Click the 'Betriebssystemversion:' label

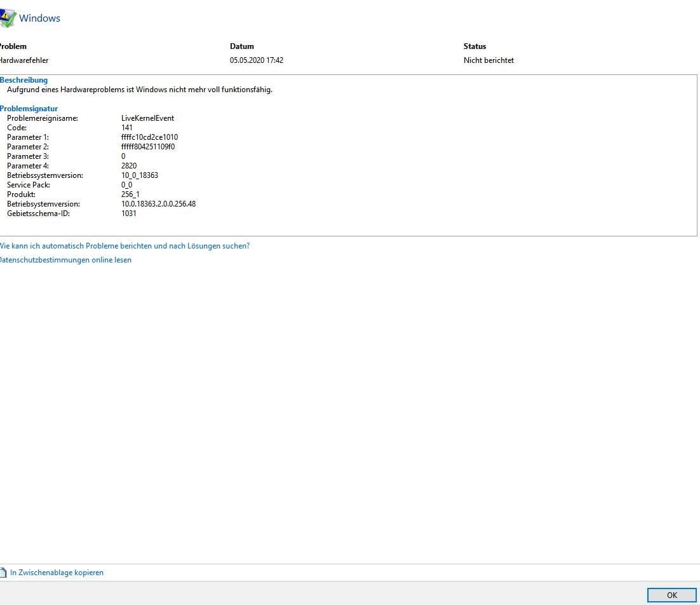coord(45,175)
